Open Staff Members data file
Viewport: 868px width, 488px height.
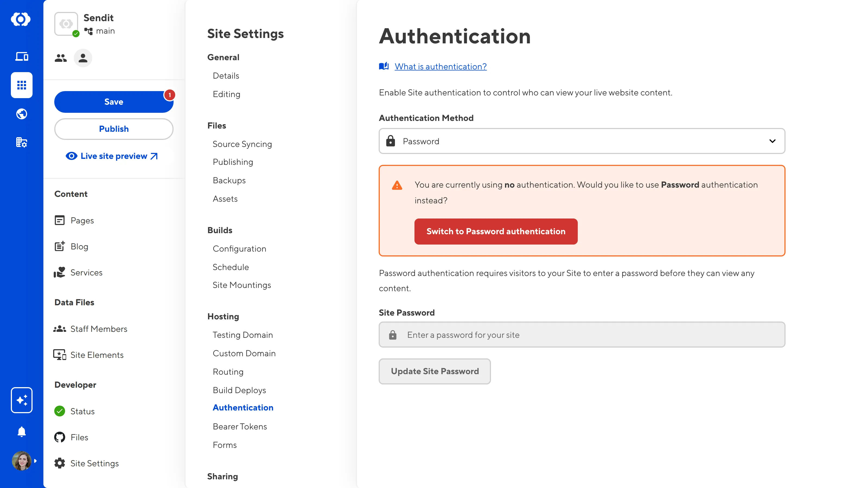99,329
